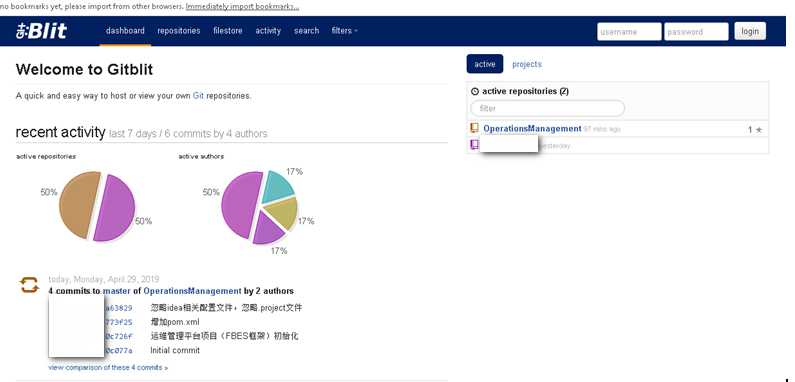Click the idea config commit message
Viewport: 795px width, 382px height.
click(226, 308)
